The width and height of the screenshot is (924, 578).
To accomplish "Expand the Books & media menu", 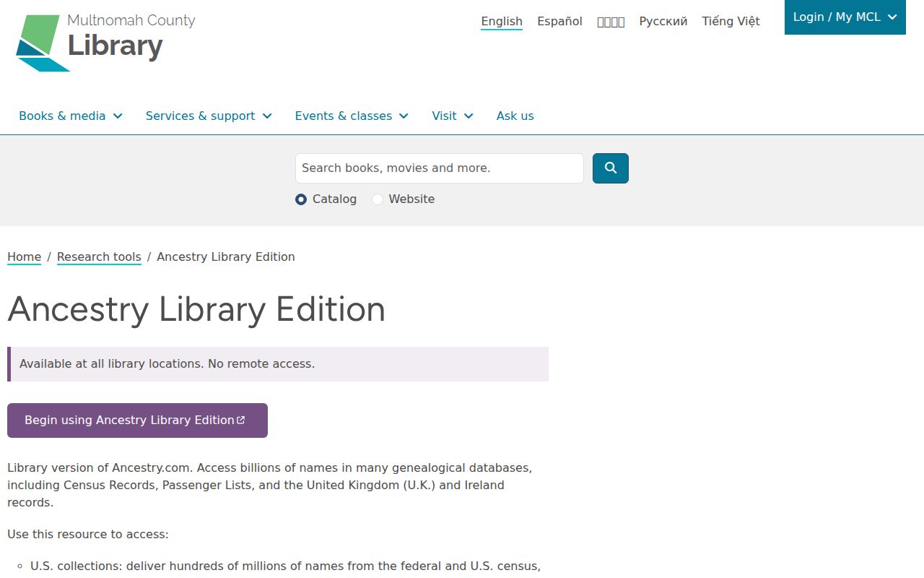I will pos(71,116).
